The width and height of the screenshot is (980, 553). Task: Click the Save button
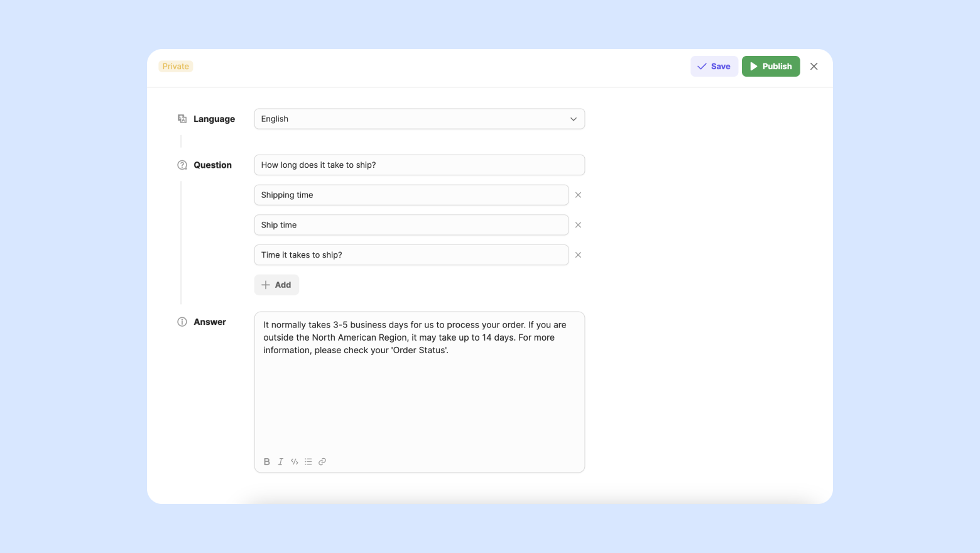714,67
